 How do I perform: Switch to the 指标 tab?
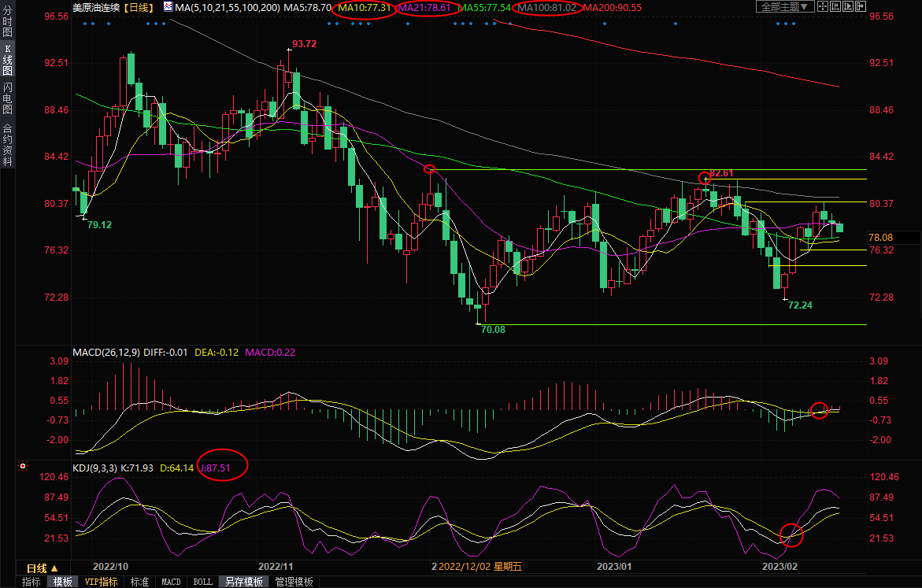(x=31, y=582)
